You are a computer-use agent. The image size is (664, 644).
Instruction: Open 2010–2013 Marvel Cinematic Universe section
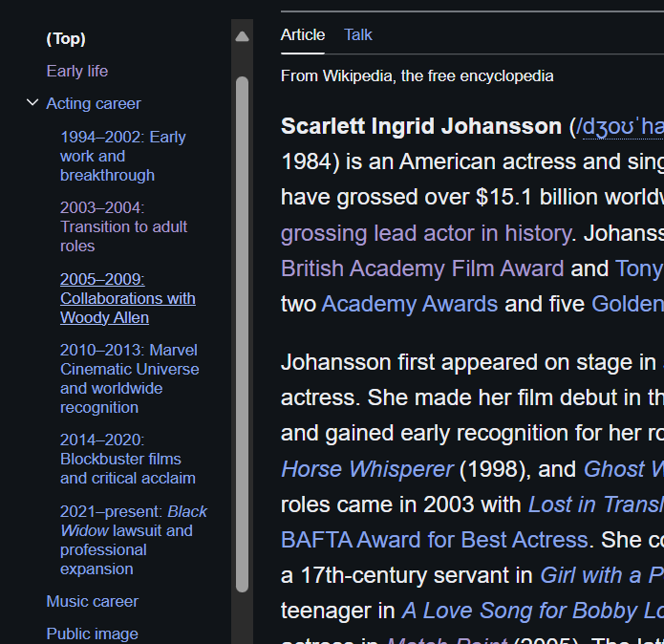coord(129,378)
